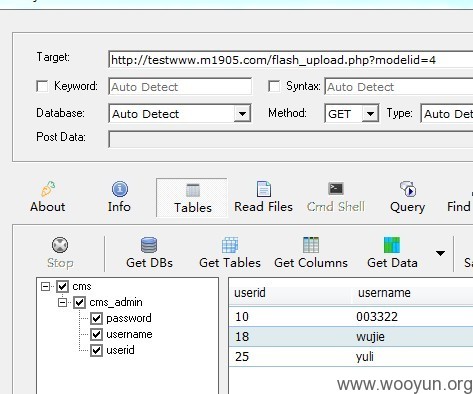Click the Get Columns icon
The height and width of the screenshot is (394, 473).
coord(311,245)
